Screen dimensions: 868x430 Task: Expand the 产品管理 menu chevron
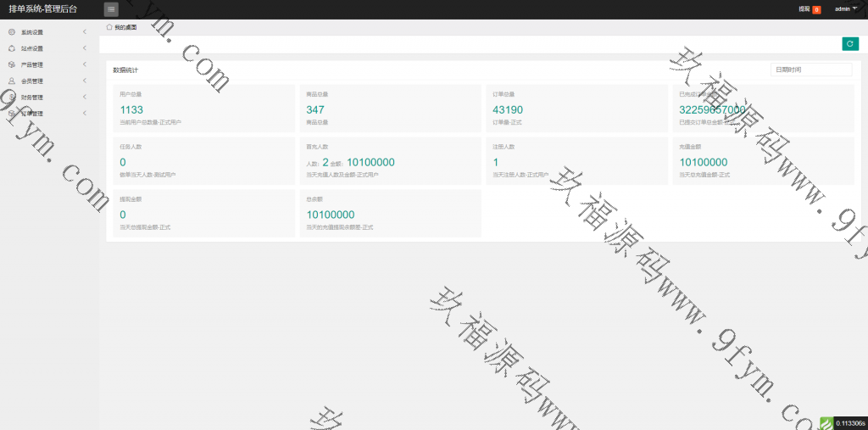coord(85,64)
